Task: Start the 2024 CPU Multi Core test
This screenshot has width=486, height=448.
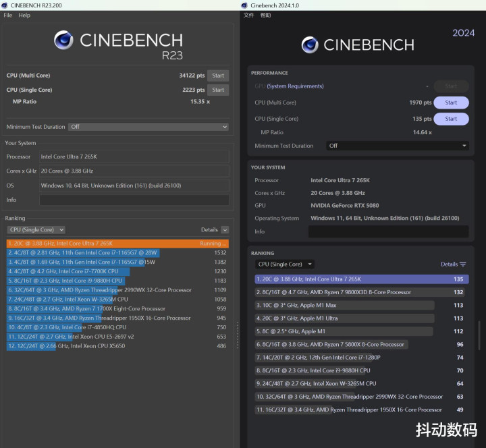Action: [x=451, y=103]
